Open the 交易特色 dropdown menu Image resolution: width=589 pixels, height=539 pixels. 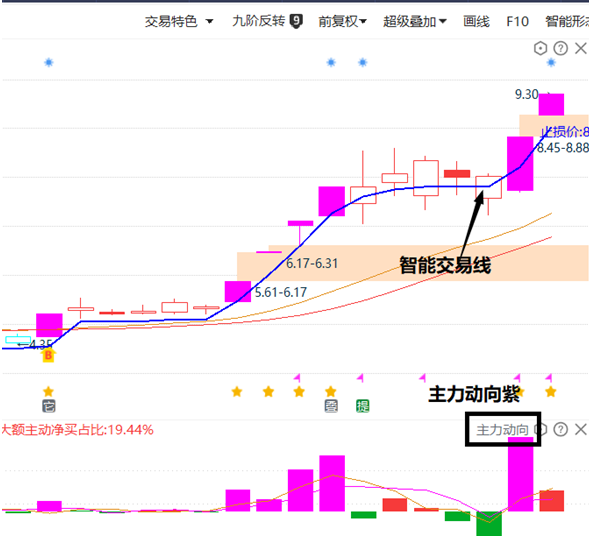click(179, 21)
